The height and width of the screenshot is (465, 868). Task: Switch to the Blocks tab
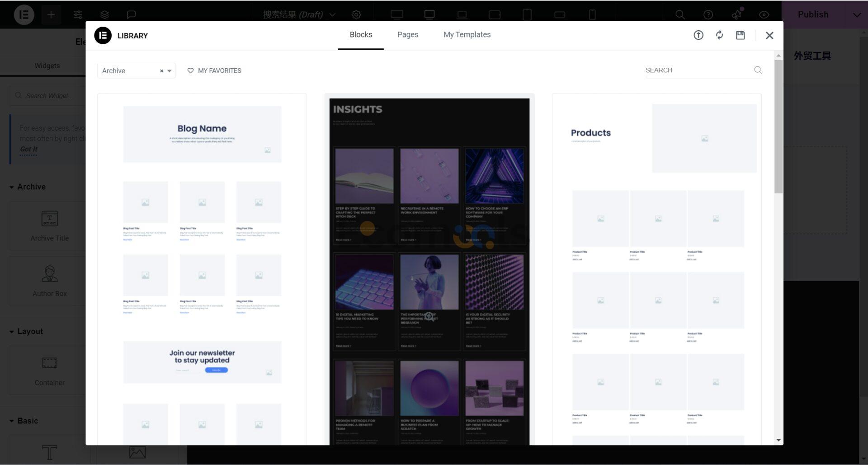(x=361, y=35)
